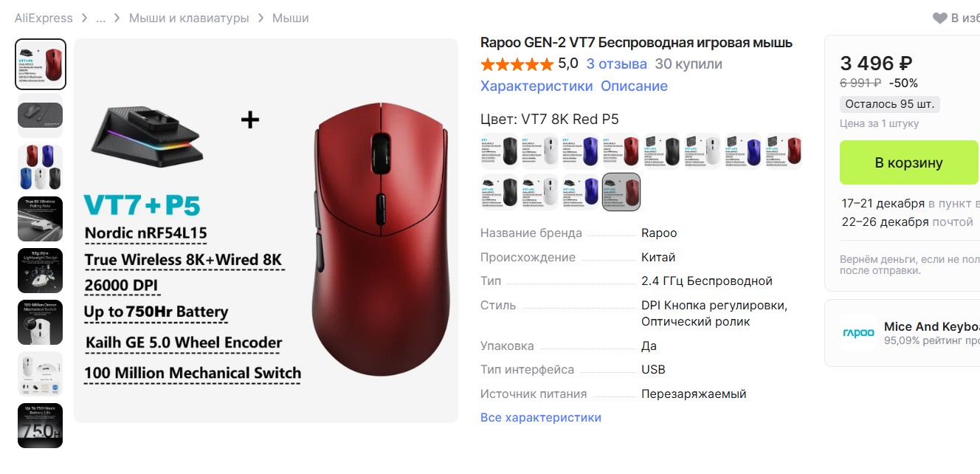
Task: Select the plain black VT7 mouse variant
Action: click(500, 151)
